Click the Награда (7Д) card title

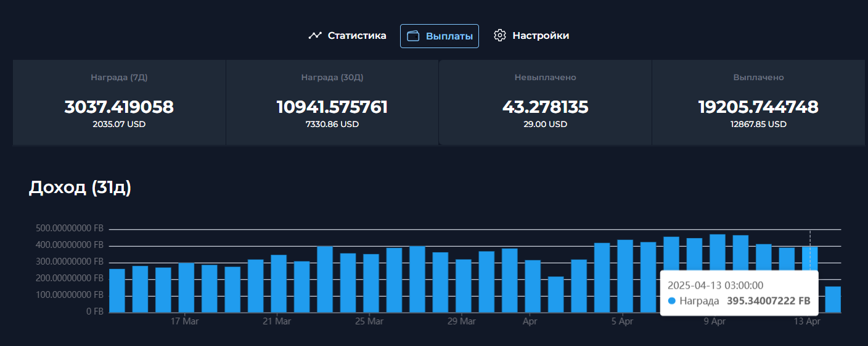[119, 78]
